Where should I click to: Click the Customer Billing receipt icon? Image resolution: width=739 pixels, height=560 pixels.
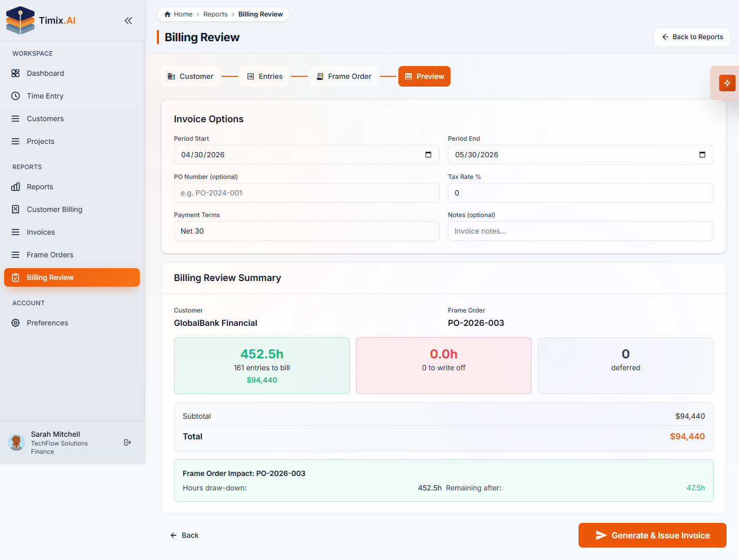[x=15, y=209]
